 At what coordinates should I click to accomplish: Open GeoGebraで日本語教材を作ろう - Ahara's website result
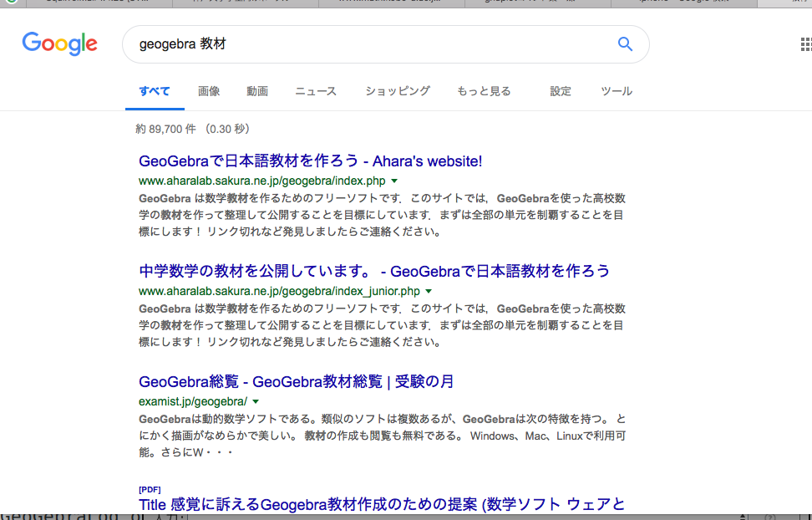(310, 161)
